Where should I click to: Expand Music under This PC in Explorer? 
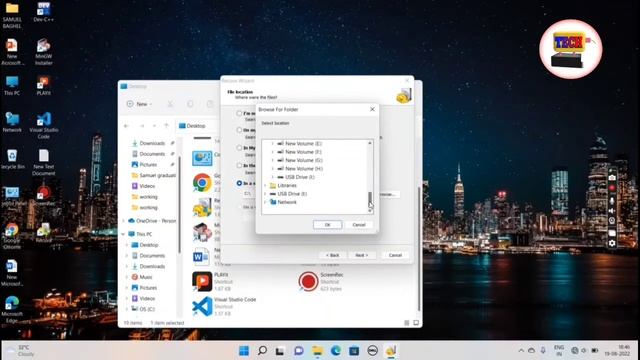(x=127, y=277)
